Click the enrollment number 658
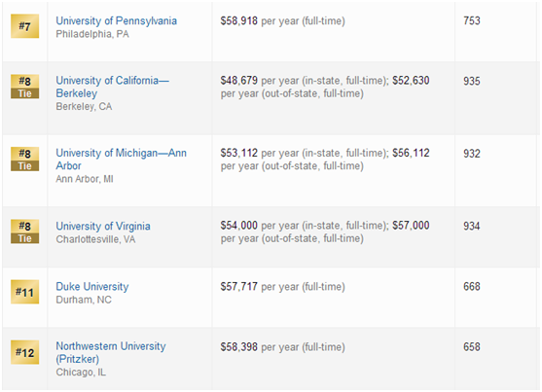The height and width of the screenshot is (392, 542). (472, 346)
